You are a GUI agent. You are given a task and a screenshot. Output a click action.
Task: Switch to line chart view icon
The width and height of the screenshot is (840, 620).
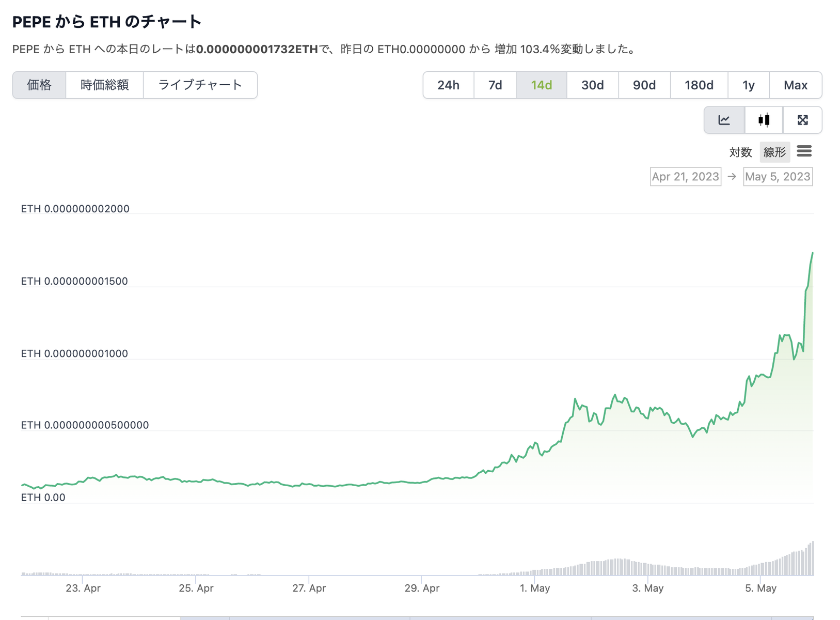724,120
